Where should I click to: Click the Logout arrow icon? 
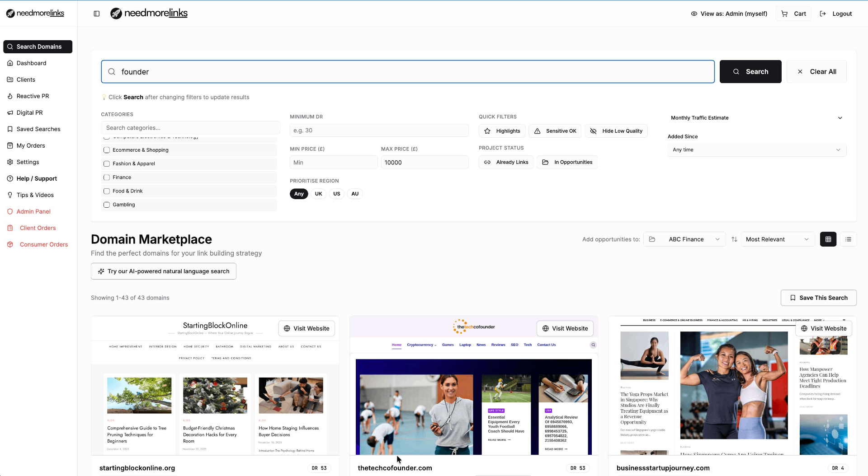click(x=823, y=14)
